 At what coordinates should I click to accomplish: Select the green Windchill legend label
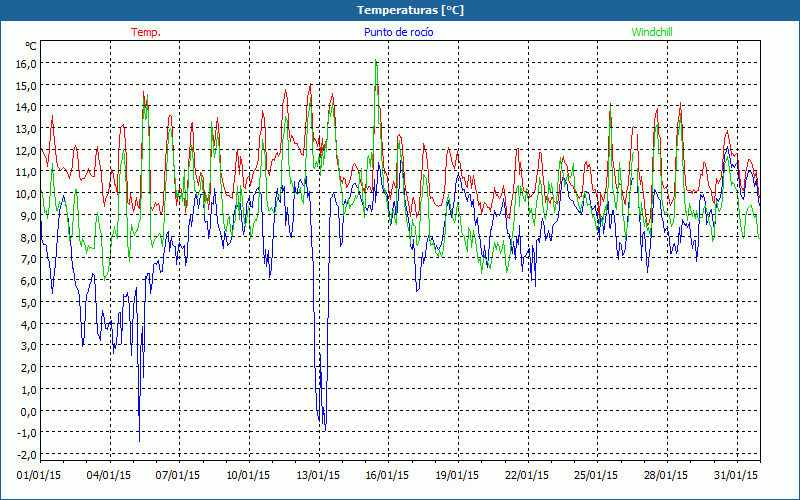(x=652, y=32)
